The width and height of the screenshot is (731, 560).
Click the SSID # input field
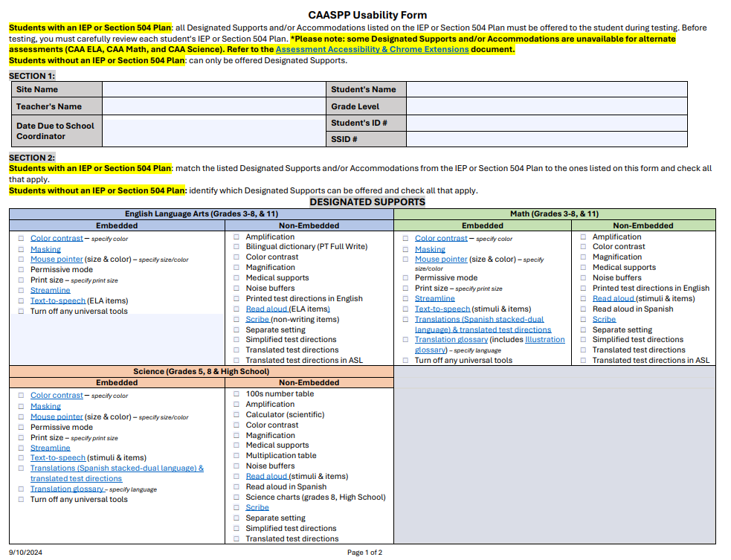point(547,139)
